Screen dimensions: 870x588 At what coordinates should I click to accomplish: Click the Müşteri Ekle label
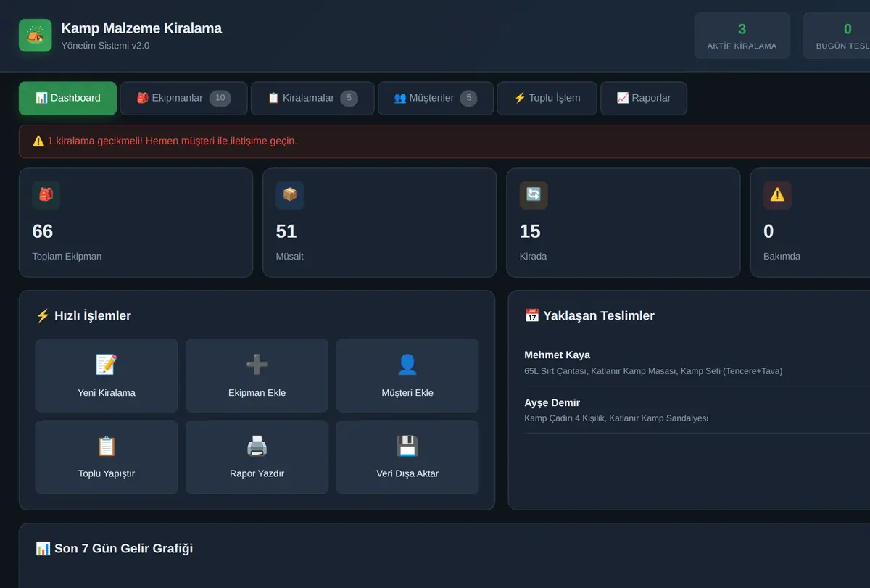407,393
